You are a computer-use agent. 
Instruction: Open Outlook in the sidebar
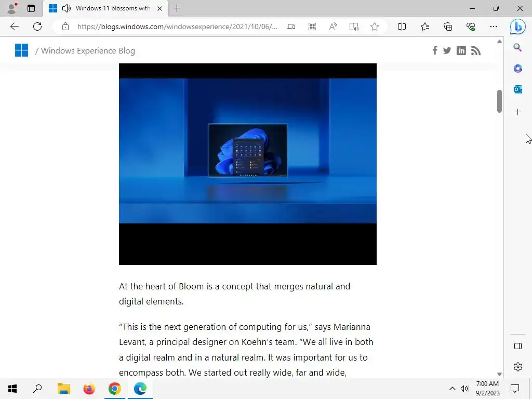click(517, 89)
